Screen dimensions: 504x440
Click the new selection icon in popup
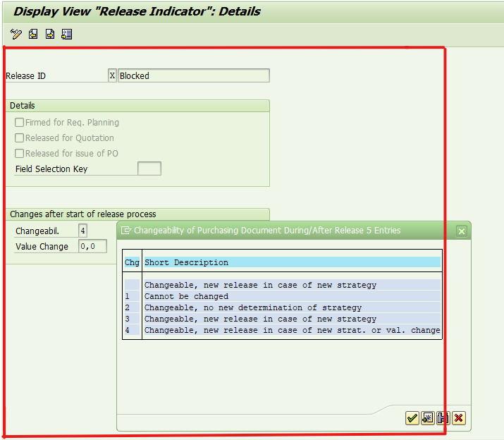pos(428,418)
